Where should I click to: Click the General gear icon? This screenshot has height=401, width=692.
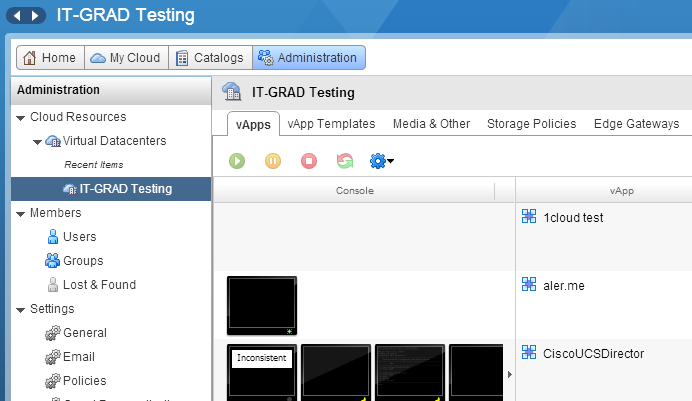pyautogui.click(x=53, y=333)
